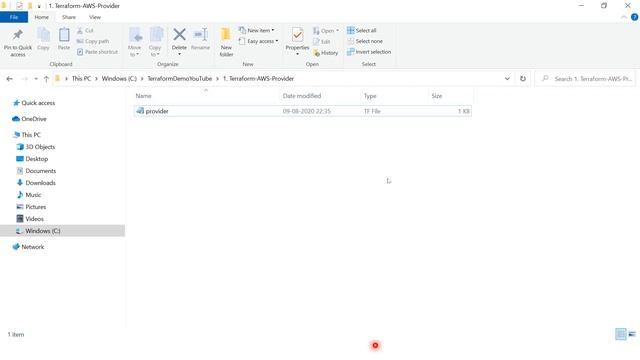Click TerraformDemoYouTube breadcrumb

click(180, 78)
